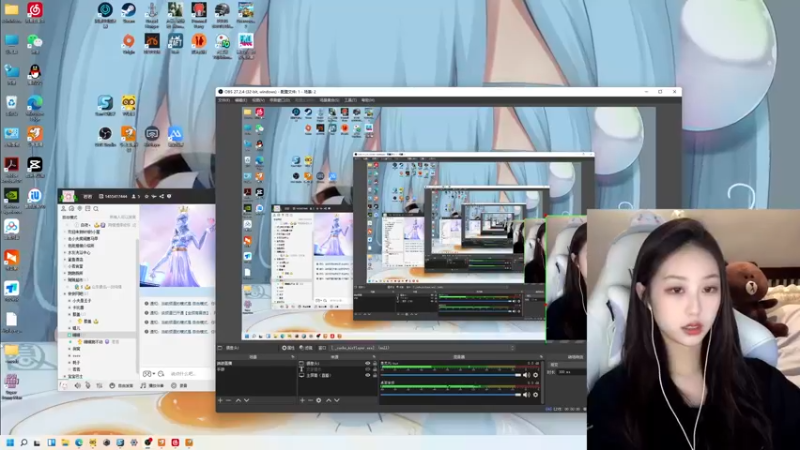Add a source with OBS plus button
This screenshot has width=800, height=450.
click(x=302, y=401)
